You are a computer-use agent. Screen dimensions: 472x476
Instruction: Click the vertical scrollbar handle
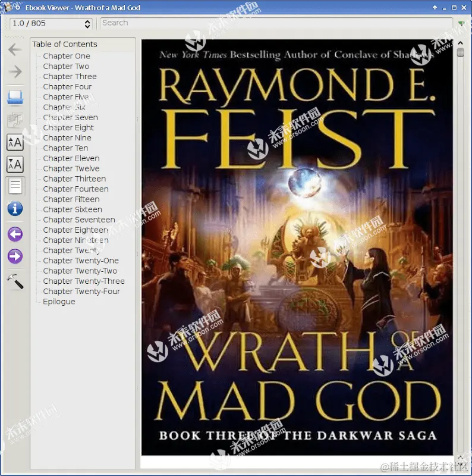[x=460, y=52]
